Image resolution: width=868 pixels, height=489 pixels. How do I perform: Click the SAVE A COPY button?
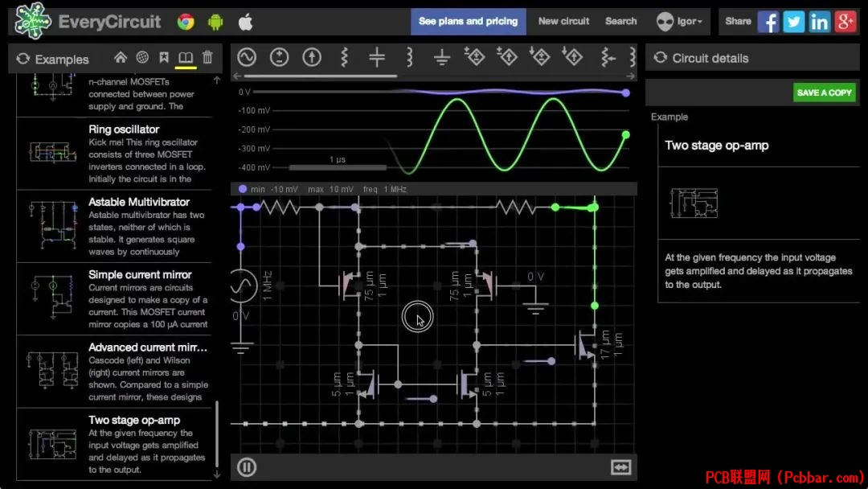click(x=825, y=92)
